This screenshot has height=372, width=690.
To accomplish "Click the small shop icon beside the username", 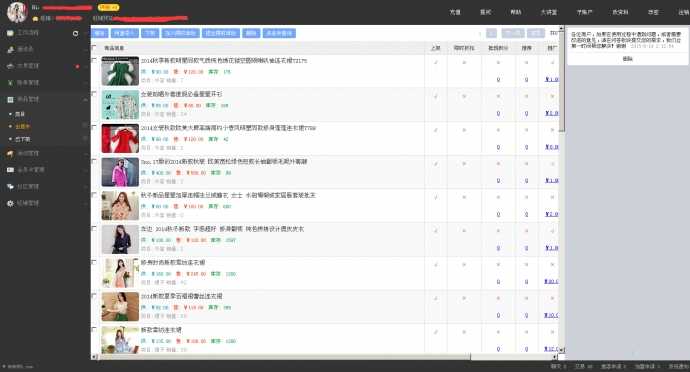I will (x=35, y=18).
